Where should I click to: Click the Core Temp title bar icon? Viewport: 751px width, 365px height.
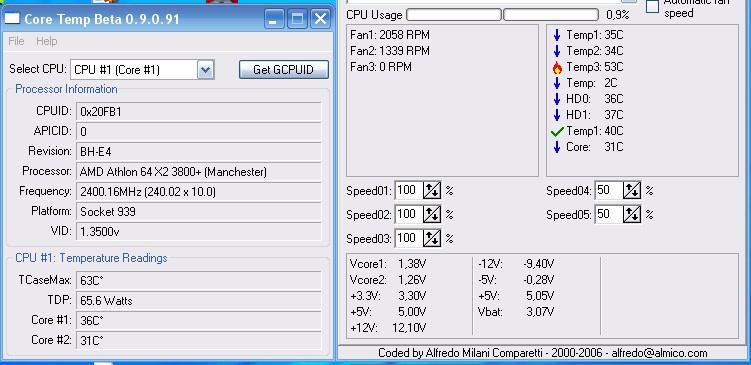click(12, 19)
